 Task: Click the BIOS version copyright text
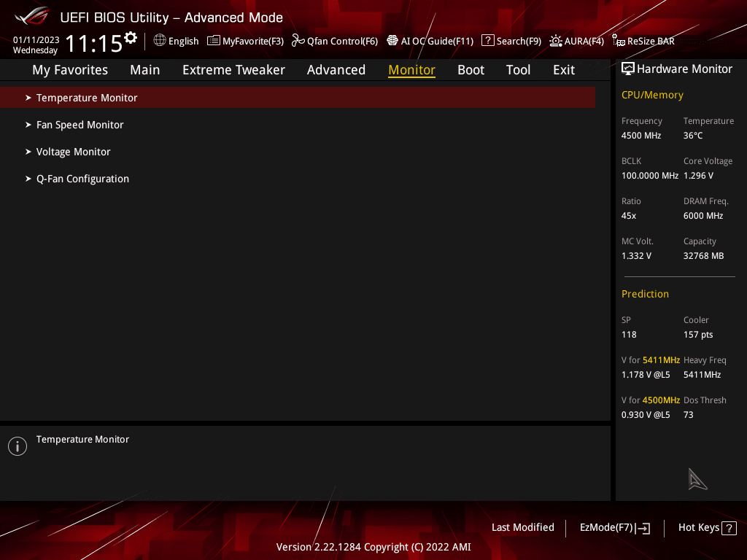click(x=373, y=547)
